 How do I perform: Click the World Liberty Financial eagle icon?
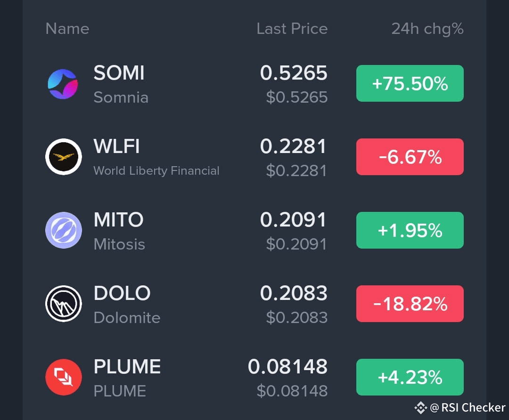click(64, 157)
